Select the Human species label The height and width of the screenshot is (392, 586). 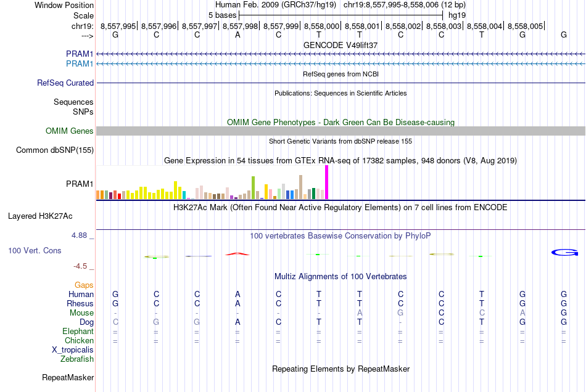tap(81, 294)
